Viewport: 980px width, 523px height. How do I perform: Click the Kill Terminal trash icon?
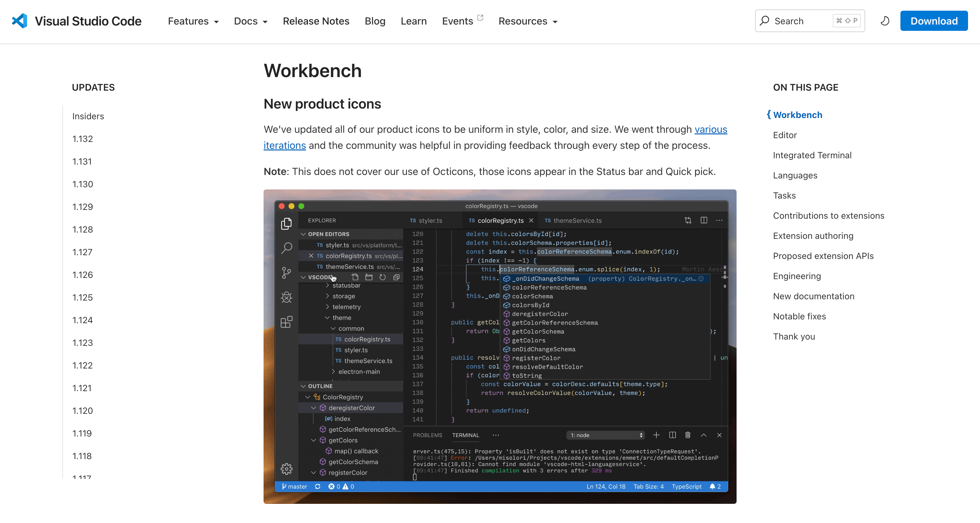688,435
